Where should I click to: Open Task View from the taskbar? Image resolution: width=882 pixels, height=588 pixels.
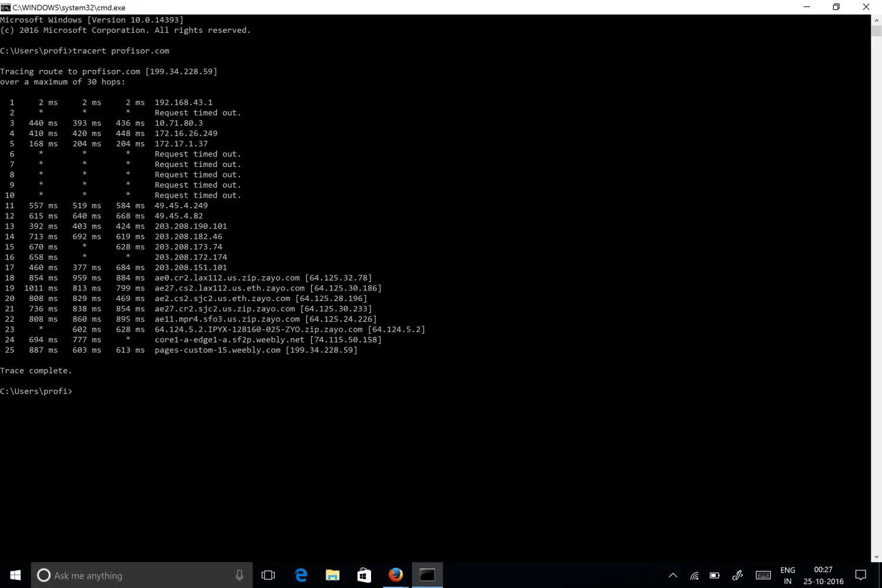pyautogui.click(x=268, y=575)
